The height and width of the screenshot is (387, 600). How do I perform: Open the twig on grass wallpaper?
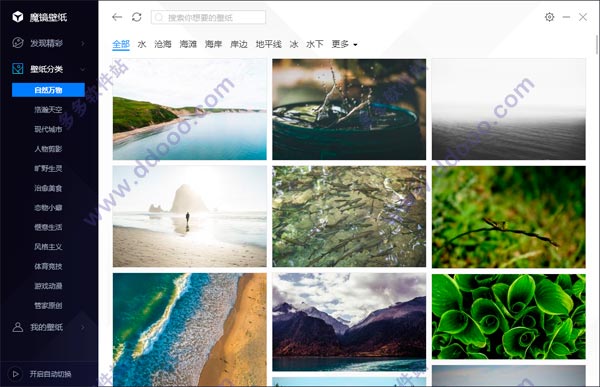(509, 217)
